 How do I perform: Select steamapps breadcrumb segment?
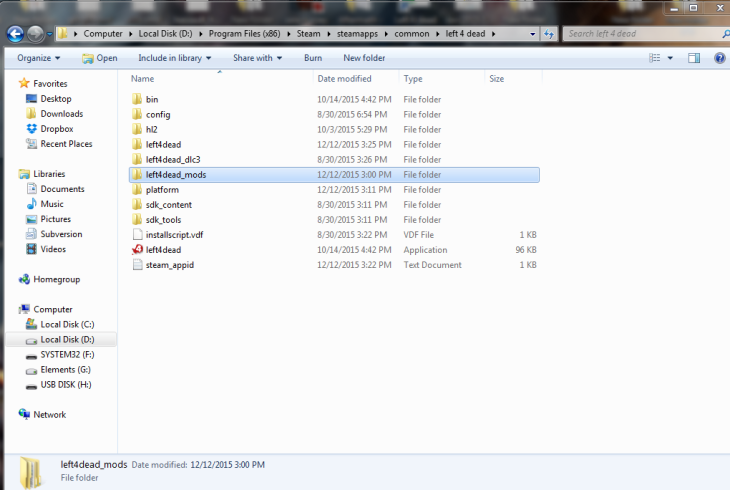358,34
